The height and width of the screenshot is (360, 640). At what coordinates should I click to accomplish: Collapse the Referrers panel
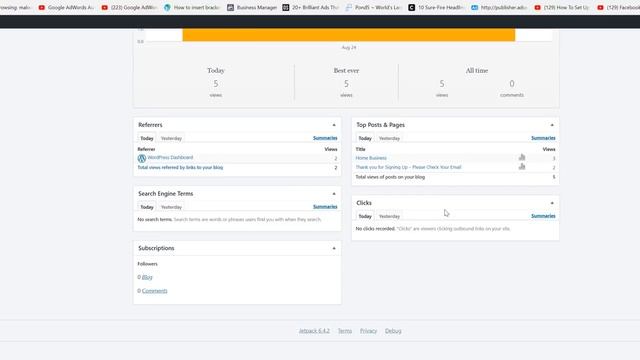pos(334,125)
